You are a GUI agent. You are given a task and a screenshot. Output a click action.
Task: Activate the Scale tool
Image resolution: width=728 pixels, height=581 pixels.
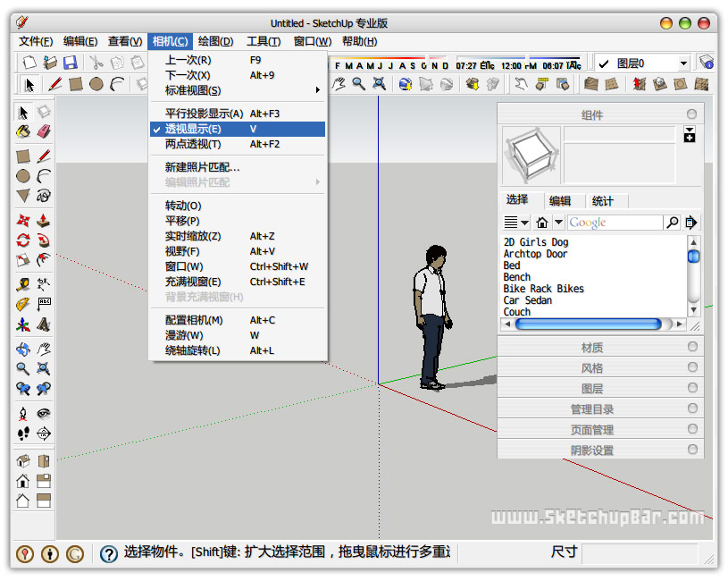click(x=23, y=259)
